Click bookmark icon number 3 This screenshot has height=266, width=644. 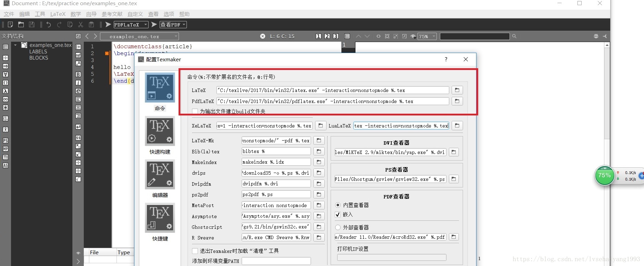coord(336,36)
